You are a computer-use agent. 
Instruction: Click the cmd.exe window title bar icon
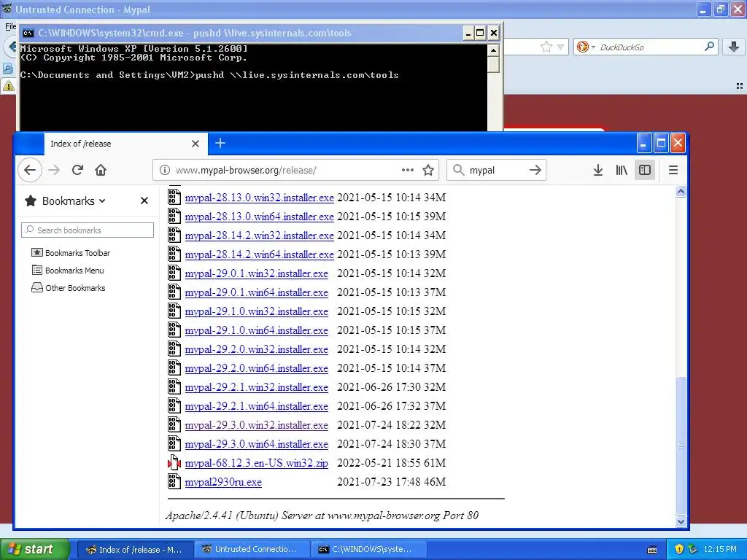pos(28,33)
